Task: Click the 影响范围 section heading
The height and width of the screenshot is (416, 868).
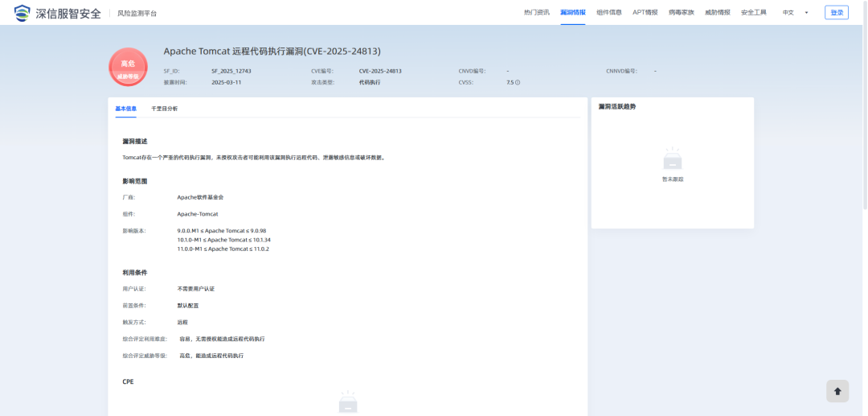Action: tap(134, 181)
